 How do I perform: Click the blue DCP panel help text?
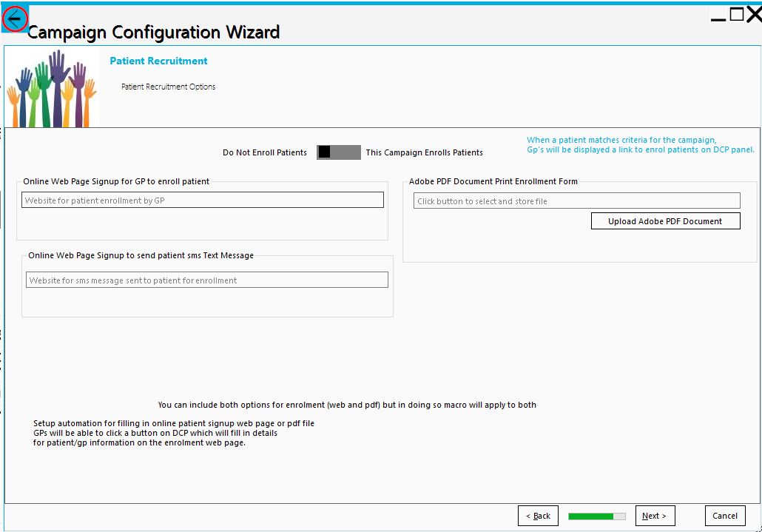[640, 144]
